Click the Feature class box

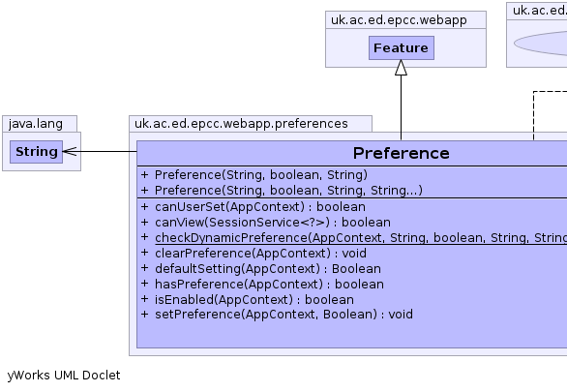pyautogui.click(x=402, y=47)
